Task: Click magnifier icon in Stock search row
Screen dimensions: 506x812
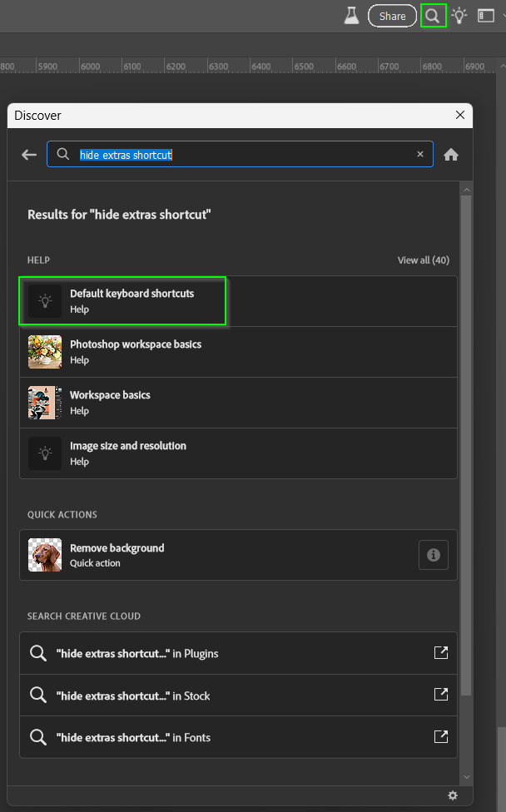Action: 37,695
